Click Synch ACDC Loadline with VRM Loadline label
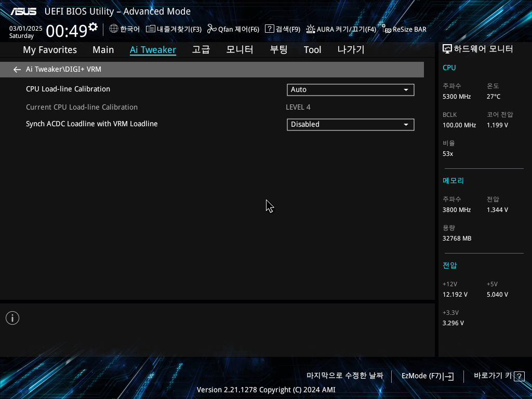 tap(91, 124)
